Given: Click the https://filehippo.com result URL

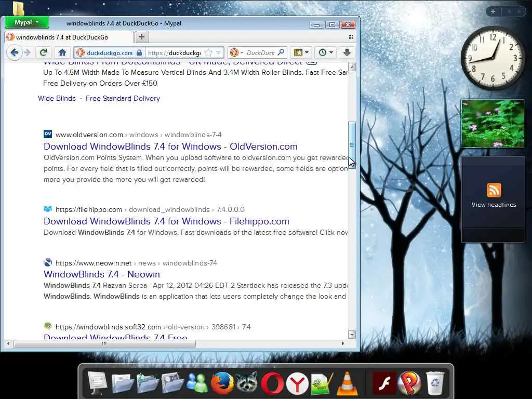Looking at the screenshot, I should coord(88,210).
